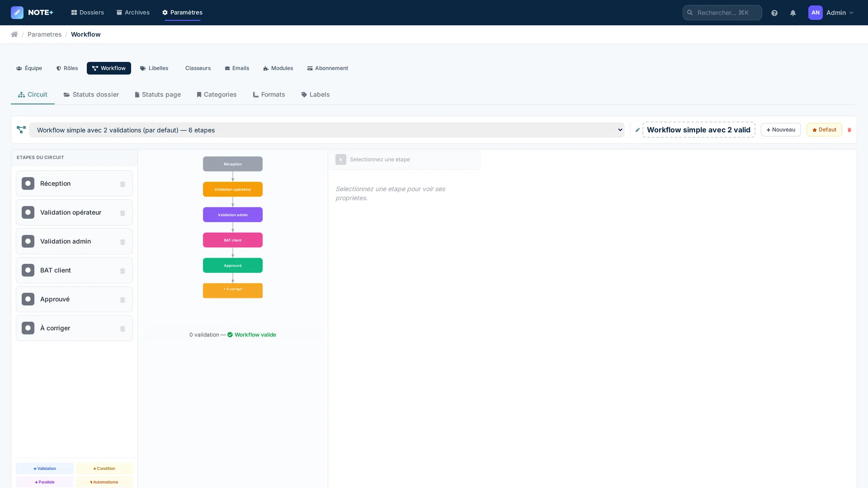The image size is (868, 488).
Task: Click the Rechercher search field
Action: 722,13
